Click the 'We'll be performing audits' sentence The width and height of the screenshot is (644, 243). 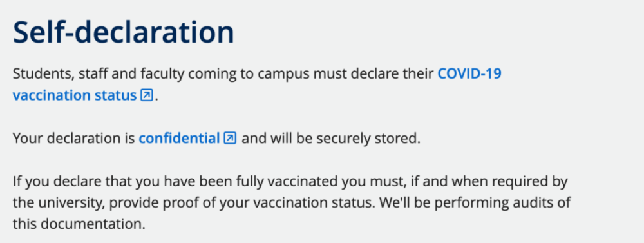pos(473,203)
